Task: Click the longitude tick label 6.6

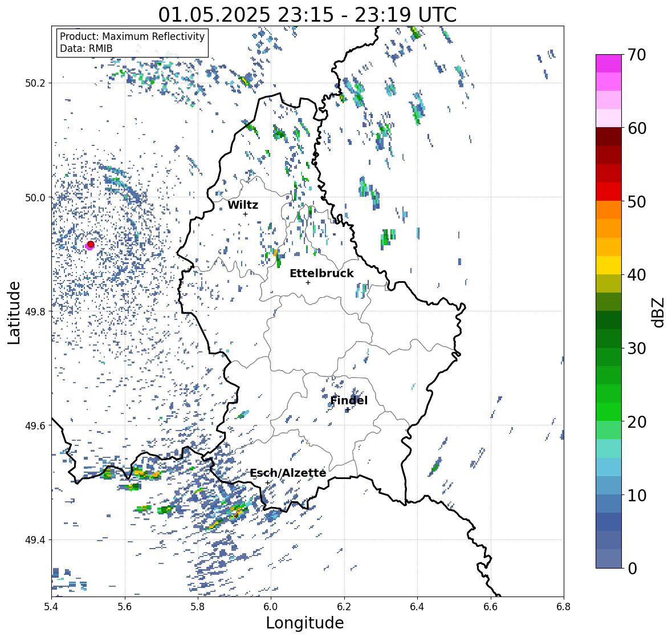Action: pyautogui.click(x=490, y=607)
